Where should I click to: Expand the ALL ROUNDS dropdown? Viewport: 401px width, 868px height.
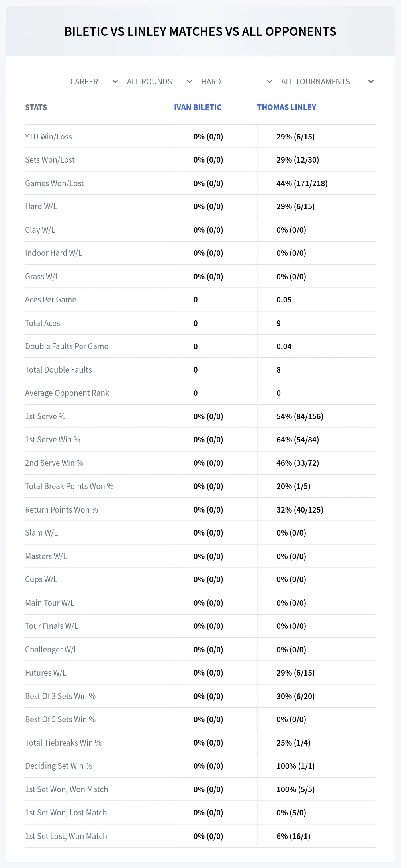[159, 82]
